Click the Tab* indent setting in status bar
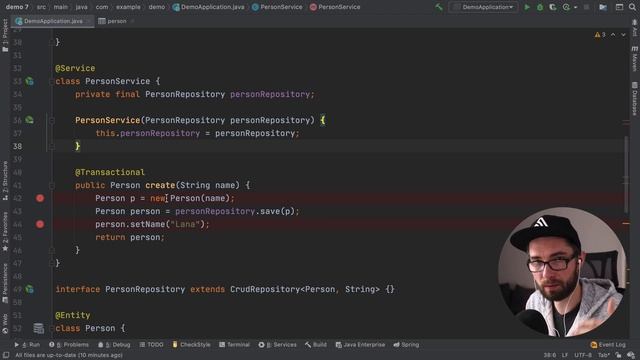The height and width of the screenshot is (360, 640). (x=604, y=356)
